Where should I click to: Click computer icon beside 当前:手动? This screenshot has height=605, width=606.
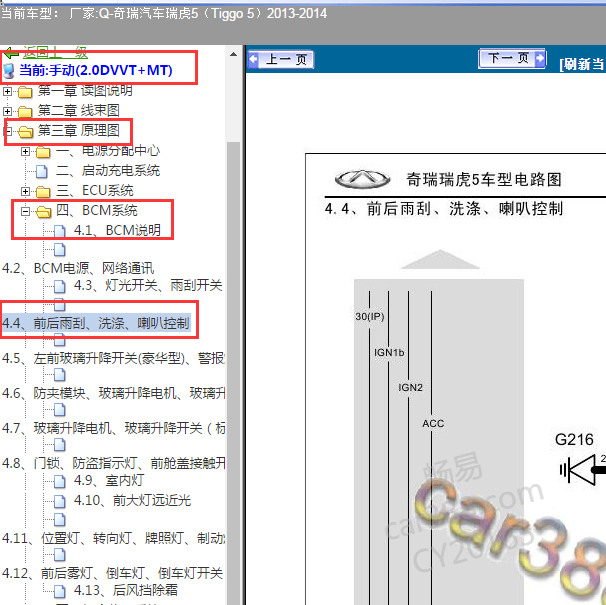pyautogui.click(x=9, y=71)
